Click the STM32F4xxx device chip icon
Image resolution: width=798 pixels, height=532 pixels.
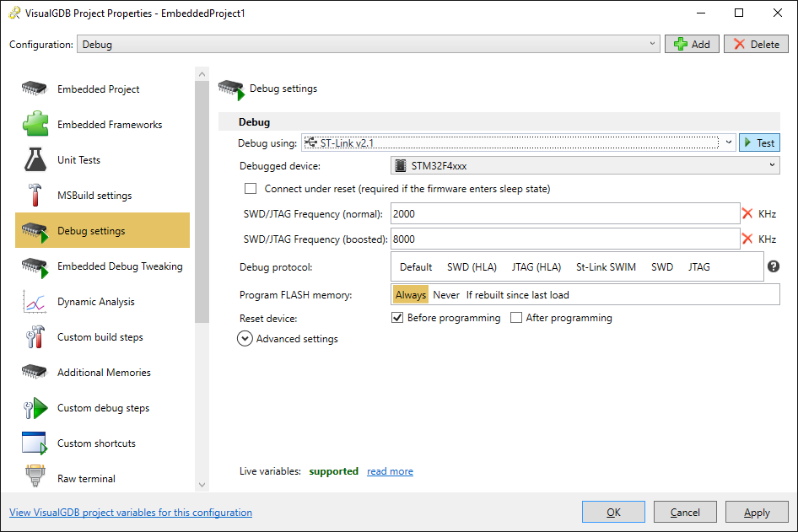[401, 166]
